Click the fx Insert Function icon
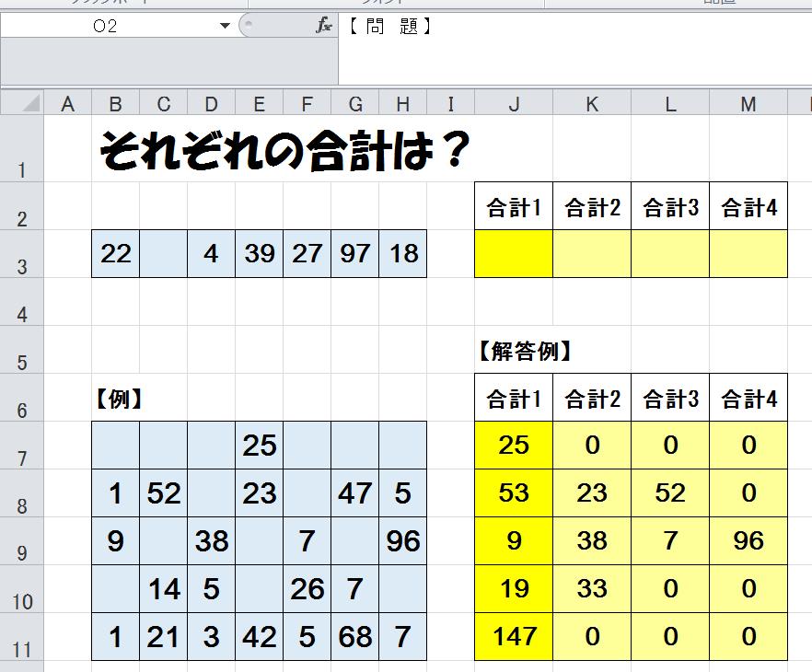The image size is (812, 672). (x=324, y=25)
